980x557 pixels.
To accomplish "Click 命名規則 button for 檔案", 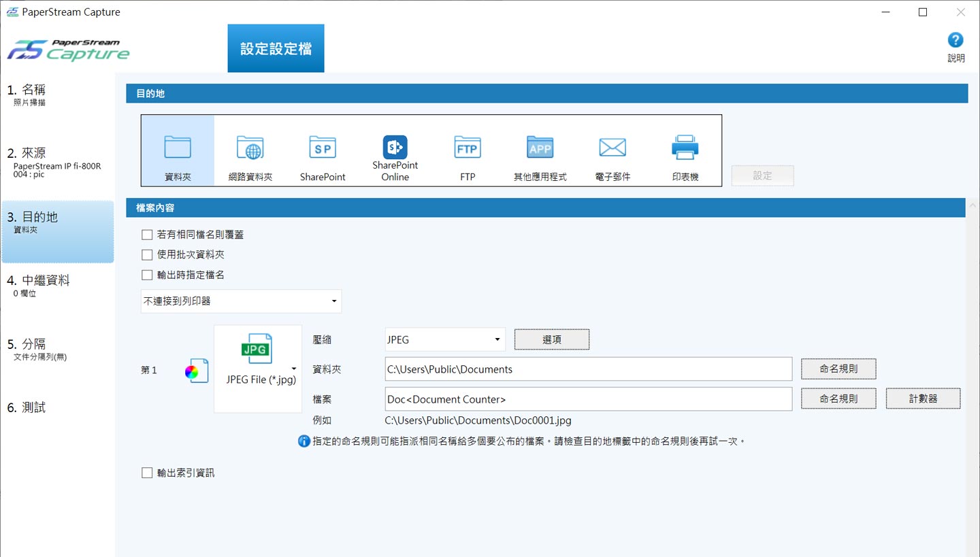I will point(838,399).
